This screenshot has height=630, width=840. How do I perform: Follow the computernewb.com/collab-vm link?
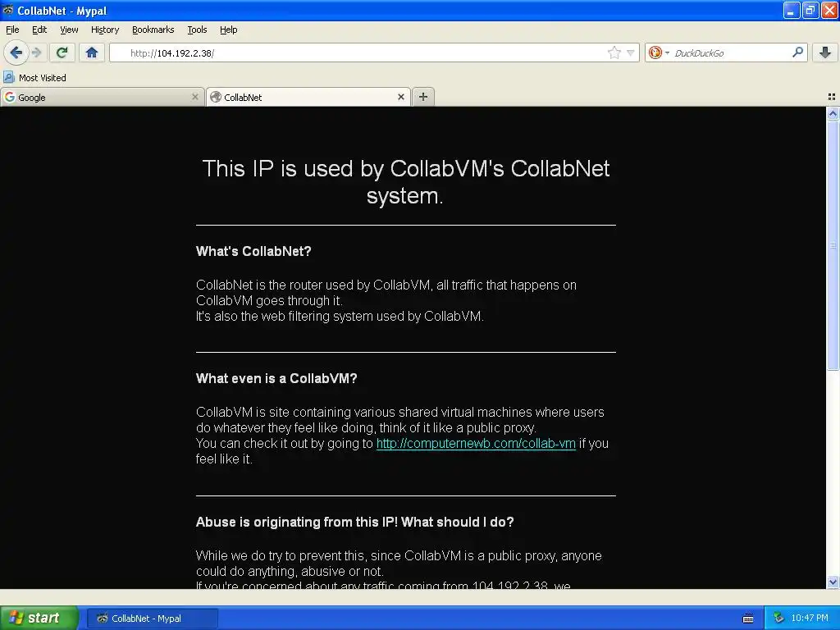(x=476, y=444)
